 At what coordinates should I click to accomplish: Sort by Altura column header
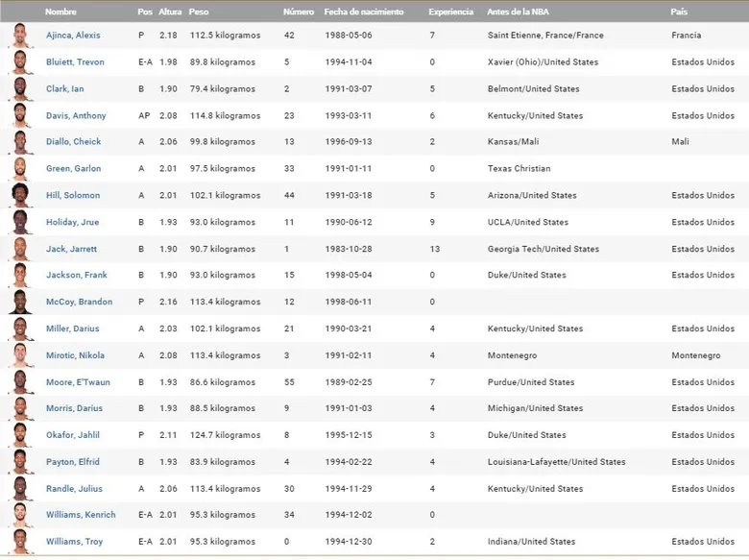170,12
